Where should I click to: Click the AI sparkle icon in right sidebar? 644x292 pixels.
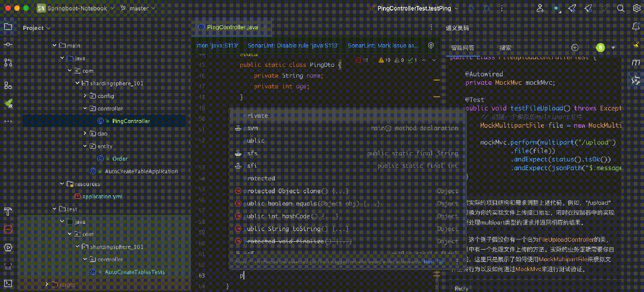click(x=636, y=44)
